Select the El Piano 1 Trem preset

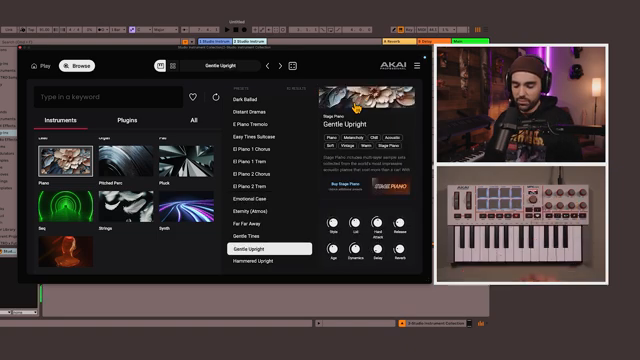pos(249,162)
